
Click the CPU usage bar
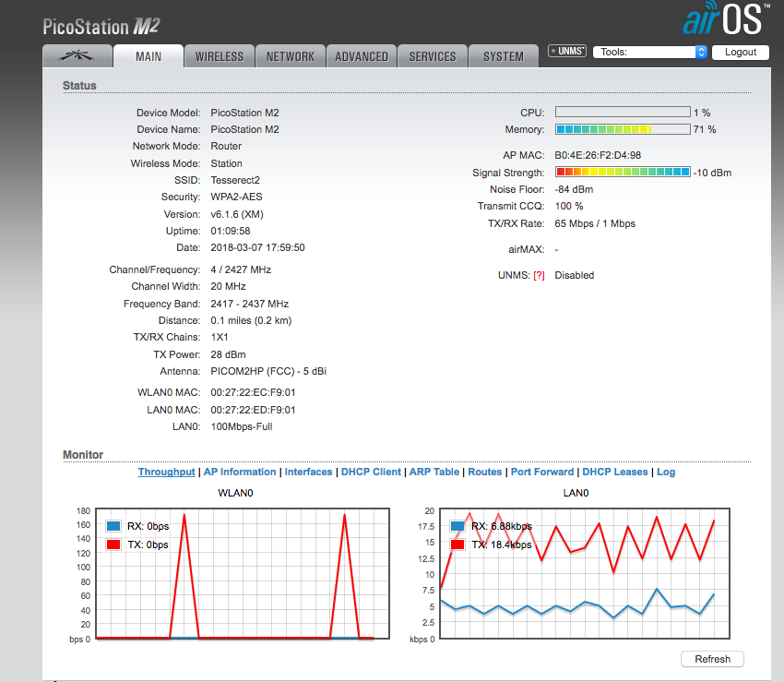[x=623, y=112]
